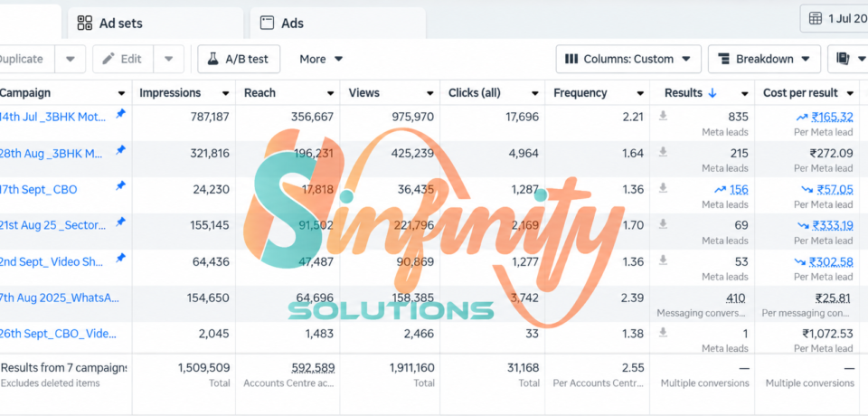Image resolution: width=868 pixels, height=416 pixels.
Task: Open Frequency column menu arrow
Action: (x=640, y=93)
